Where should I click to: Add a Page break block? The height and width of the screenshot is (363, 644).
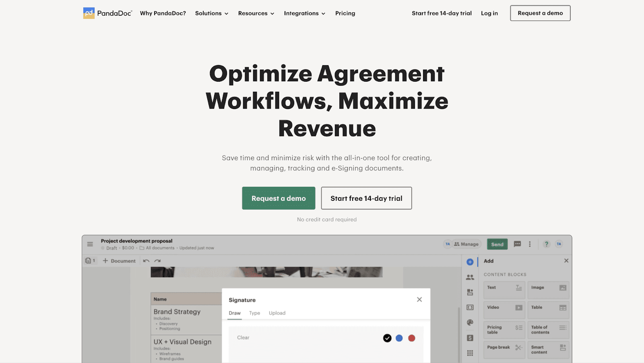[x=504, y=349]
